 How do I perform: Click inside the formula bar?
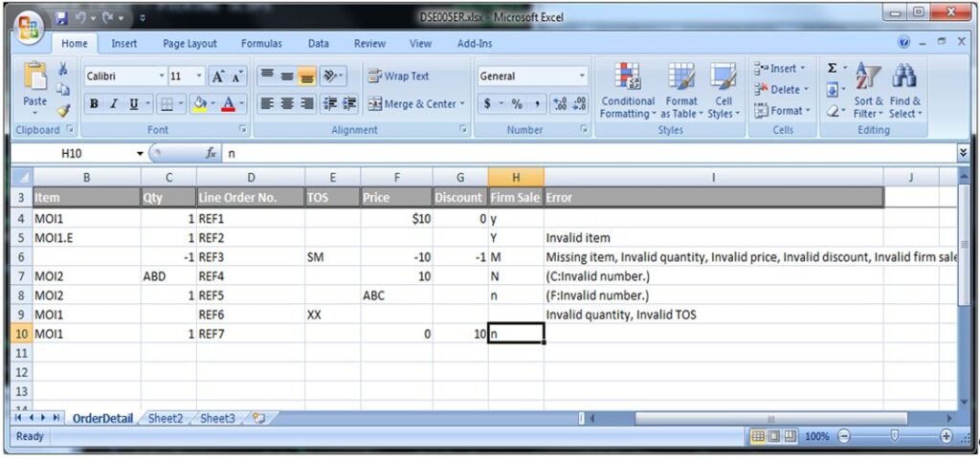588,153
